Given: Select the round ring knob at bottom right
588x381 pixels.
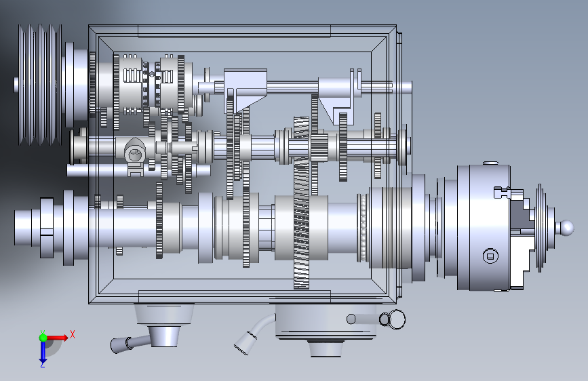Looking at the screenshot, I should click(396, 319).
